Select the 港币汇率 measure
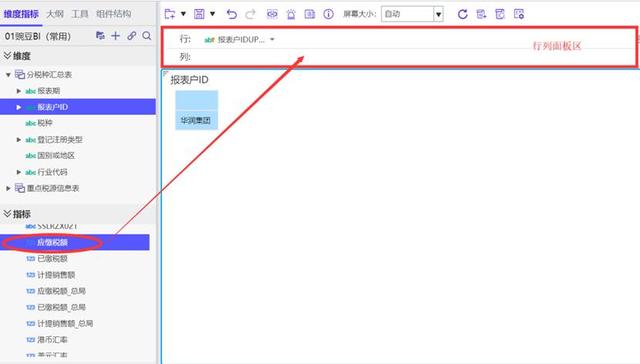This screenshot has height=364, width=640. pos(52,340)
